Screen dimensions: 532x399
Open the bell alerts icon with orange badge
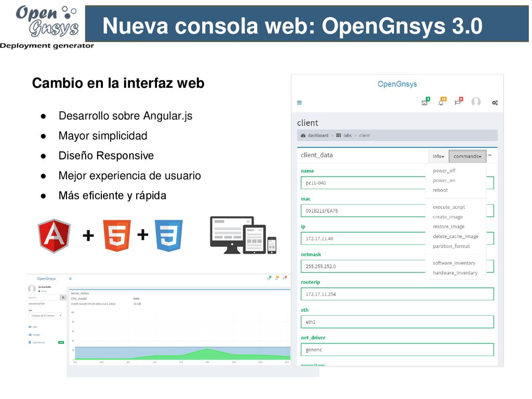tap(442, 101)
